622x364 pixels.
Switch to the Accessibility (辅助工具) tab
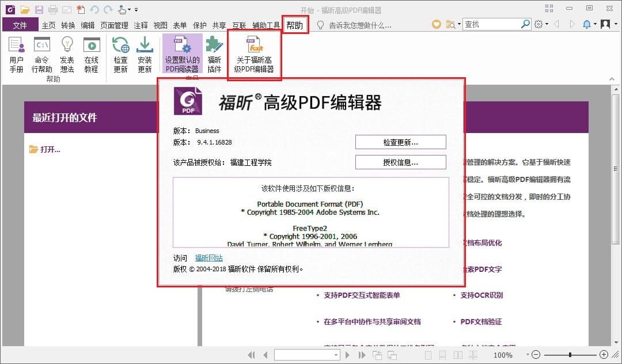[266, 25]
